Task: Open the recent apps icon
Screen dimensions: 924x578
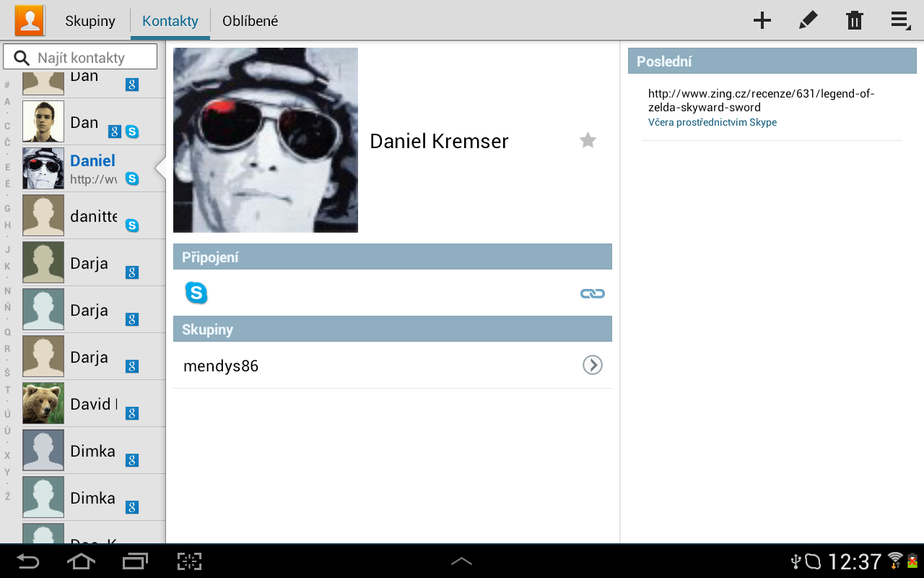Action: click(x=135, y=561)
